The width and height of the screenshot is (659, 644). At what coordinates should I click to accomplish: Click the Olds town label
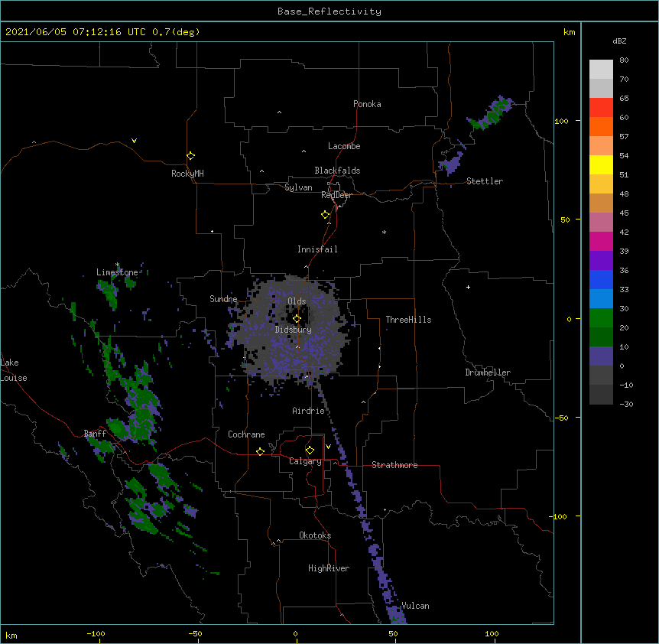[x=297, y=301]
